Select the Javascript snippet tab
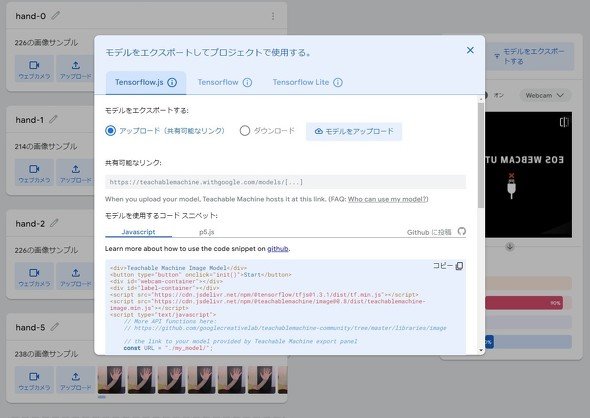This screenshot has width=590, height=418. click(138, 232)
